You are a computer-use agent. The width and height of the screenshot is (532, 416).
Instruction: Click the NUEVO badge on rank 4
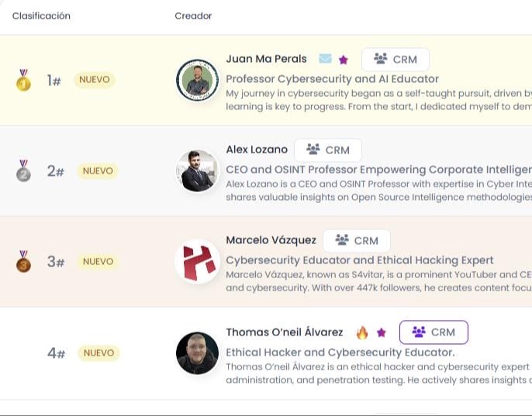98,353
